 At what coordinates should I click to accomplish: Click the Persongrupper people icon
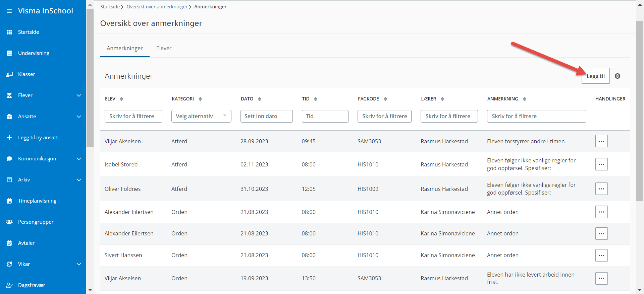pos(9,222)
